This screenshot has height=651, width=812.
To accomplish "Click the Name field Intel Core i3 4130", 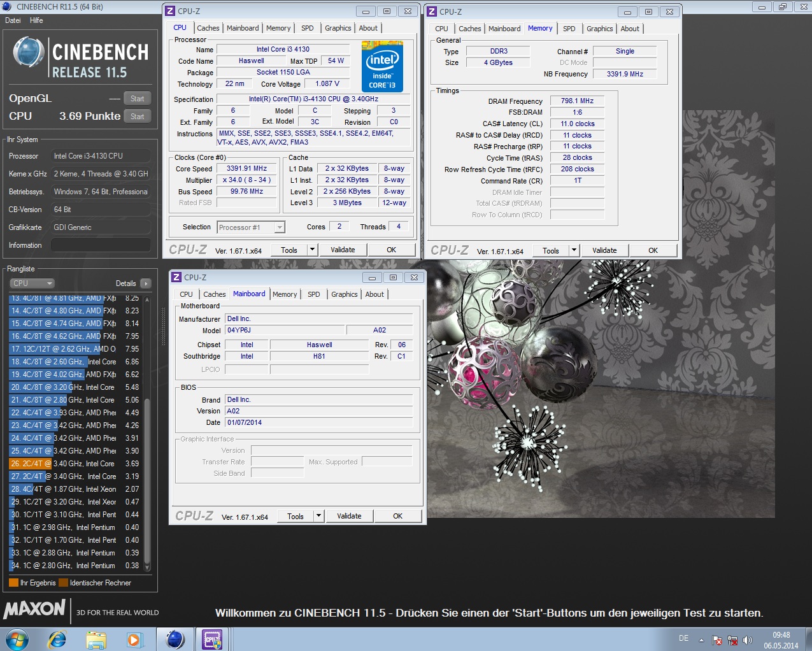I will pos(283,49).
